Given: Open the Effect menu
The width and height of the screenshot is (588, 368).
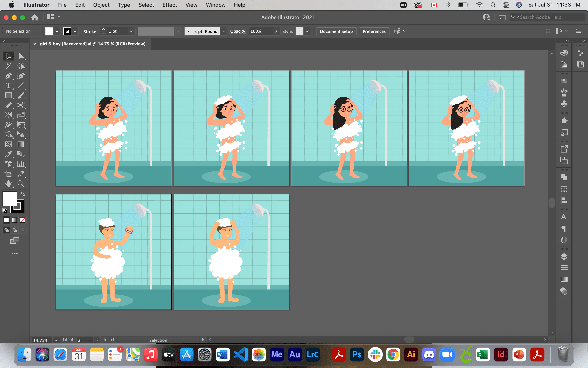Looking at the screenshot, I should tap(170, 5).
